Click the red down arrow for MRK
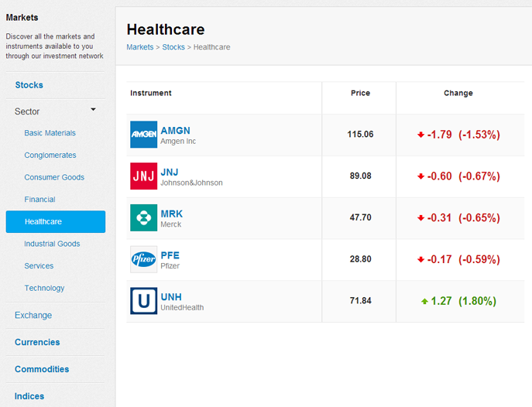The height and width of the screenshot is (407, 532). pyautogui.click(x=420, y=218)
